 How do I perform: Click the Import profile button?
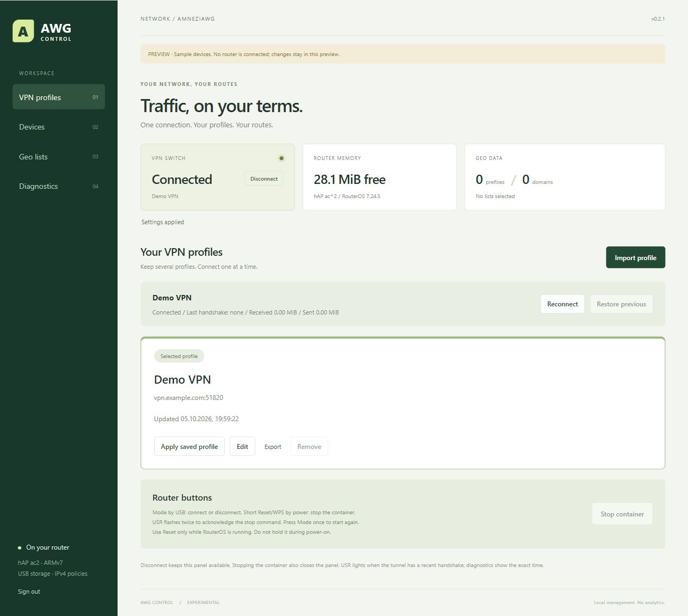(636, 257)
